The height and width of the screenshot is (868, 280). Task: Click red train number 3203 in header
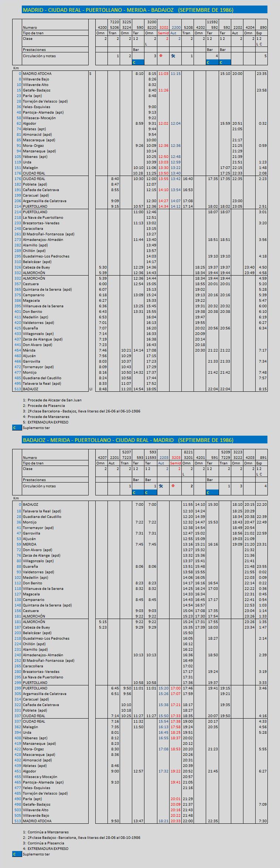pyautogui.click(x=176, y=457)
